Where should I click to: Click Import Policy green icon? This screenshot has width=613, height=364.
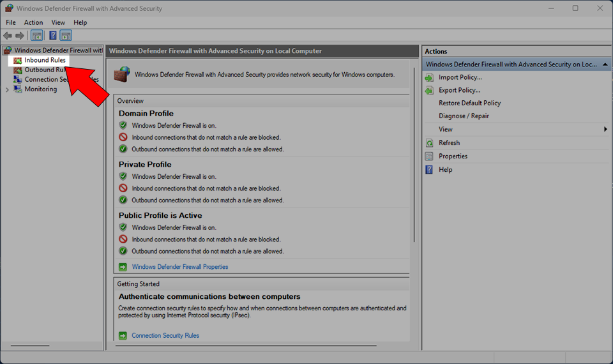coord(429,77)
